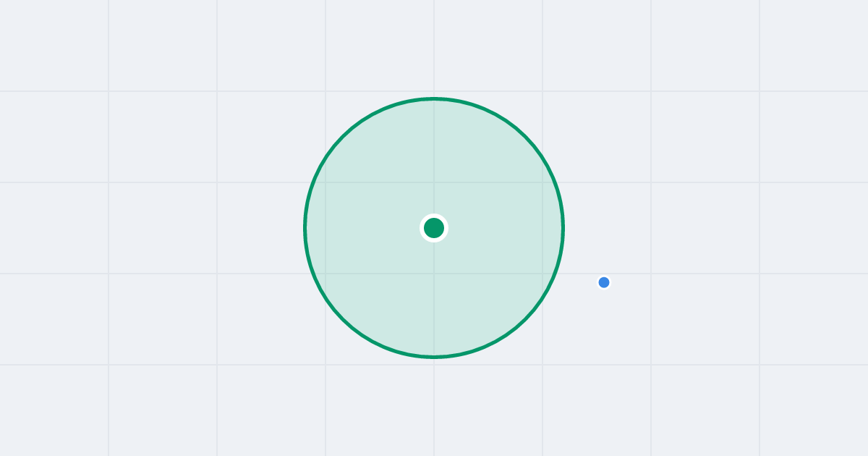This screenshot has height=456, width=868.
Task: Click inside the green circle right of its center dot
Action: tap(503, 228)
